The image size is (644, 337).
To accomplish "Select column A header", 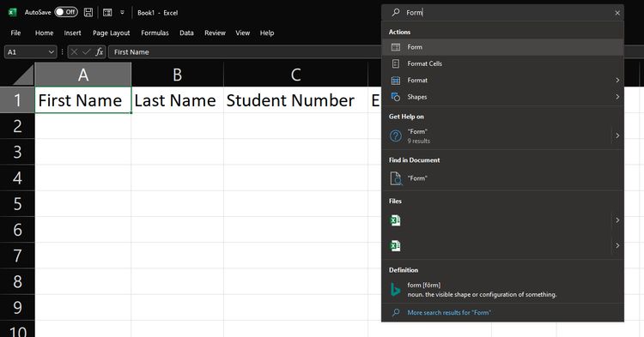I will coord(83,75).
